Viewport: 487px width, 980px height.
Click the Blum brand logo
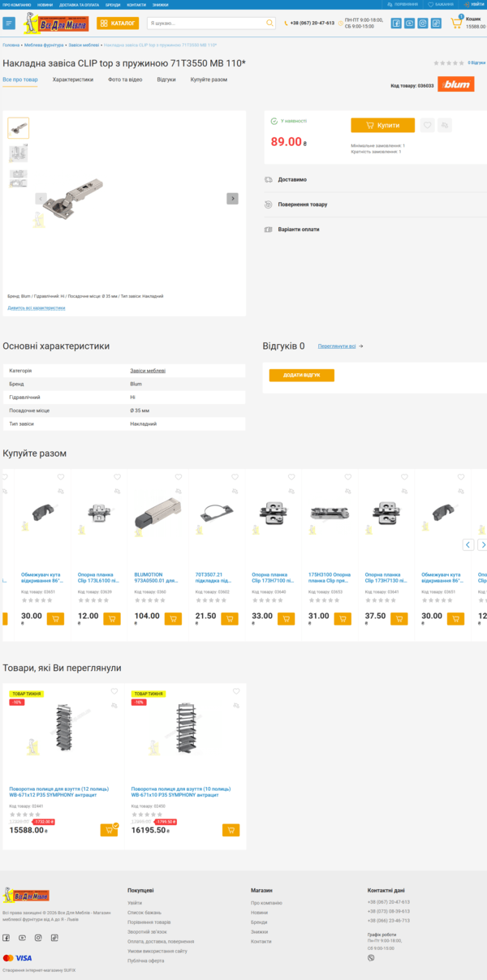click(x=456, y=84)
